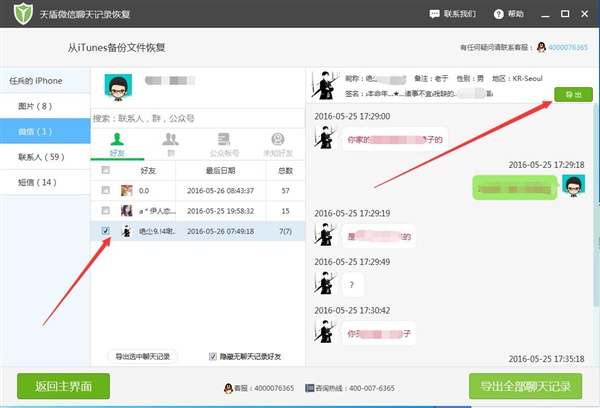Screen dimensions: 600x408
Task: Click avatar of friend 0.0
Action: 127,190
